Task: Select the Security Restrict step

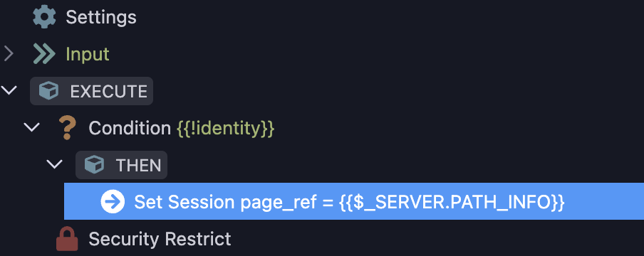Action: (x=160, y=239)
